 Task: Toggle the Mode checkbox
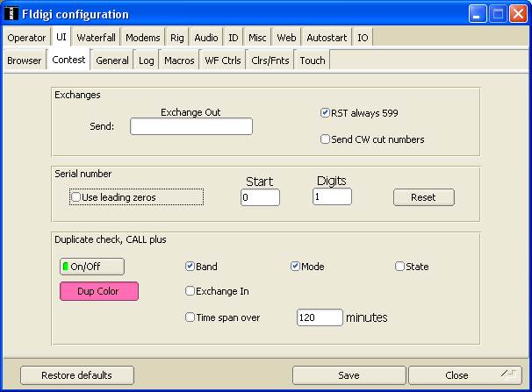coord(296,267)
